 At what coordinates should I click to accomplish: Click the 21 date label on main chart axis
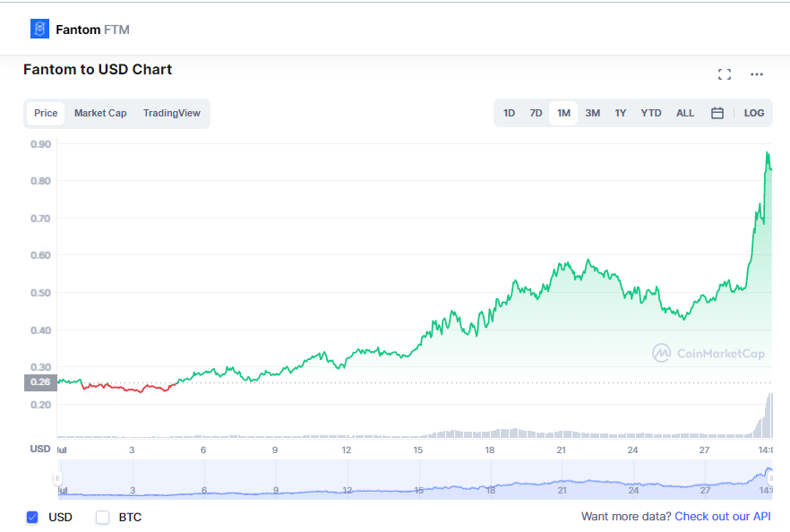562,450
